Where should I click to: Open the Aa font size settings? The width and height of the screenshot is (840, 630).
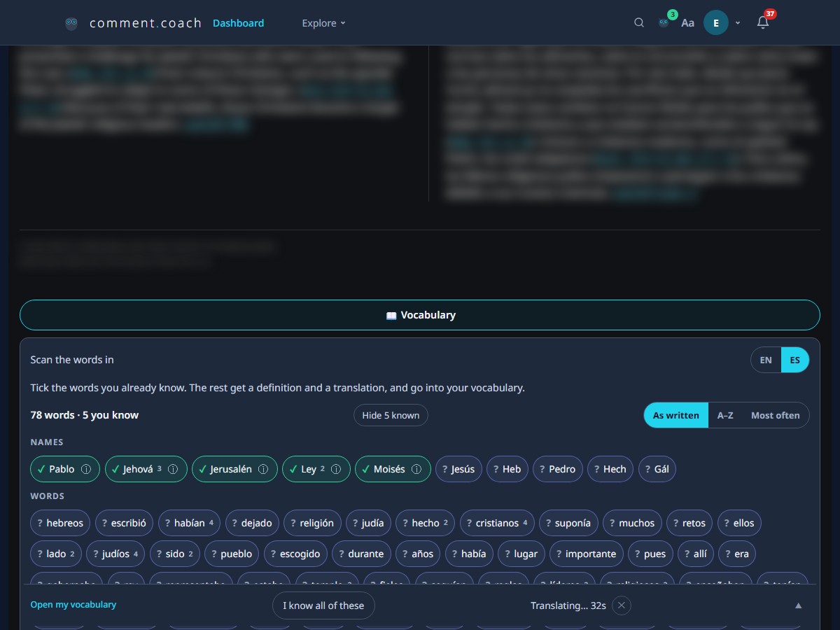[x=688, y=23]
